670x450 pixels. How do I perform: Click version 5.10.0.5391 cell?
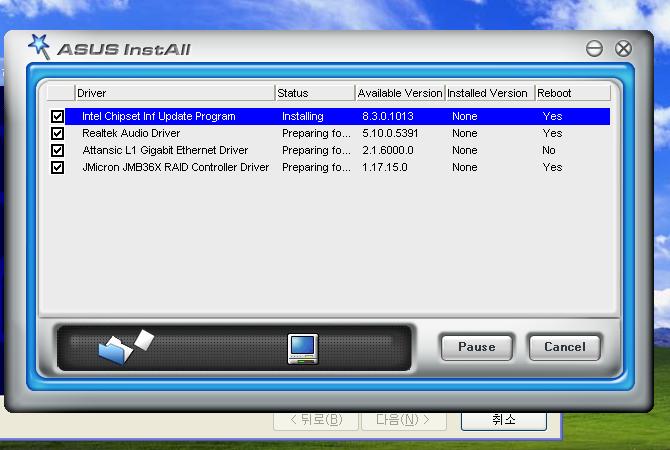[x=390, y=133]
